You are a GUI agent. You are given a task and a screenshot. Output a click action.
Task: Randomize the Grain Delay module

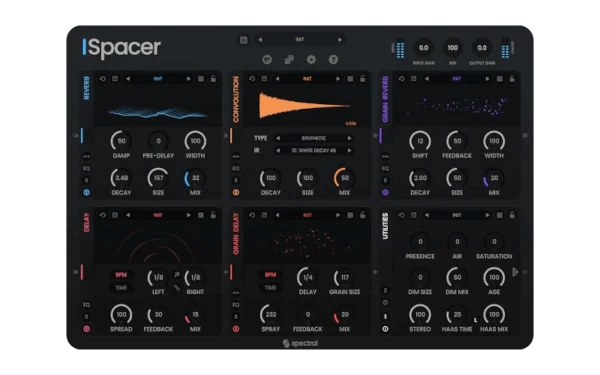click(350, 215)
